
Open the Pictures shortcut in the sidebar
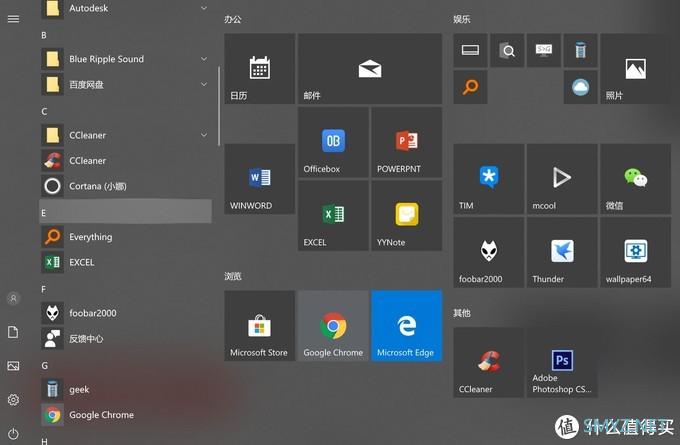pos(13,366)
